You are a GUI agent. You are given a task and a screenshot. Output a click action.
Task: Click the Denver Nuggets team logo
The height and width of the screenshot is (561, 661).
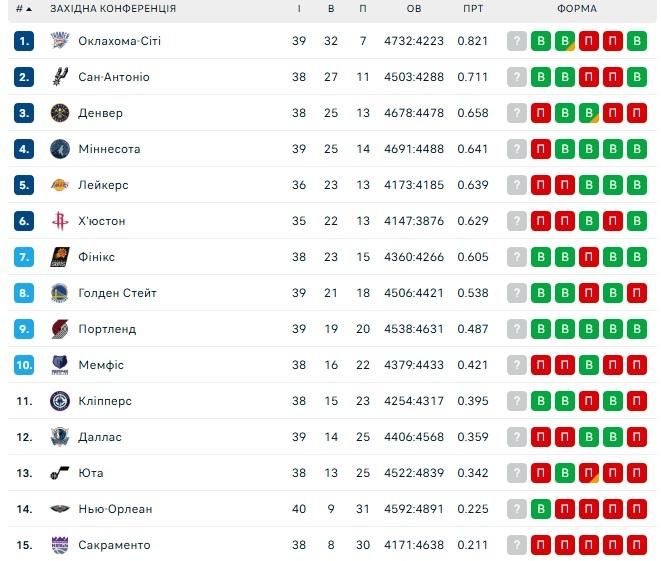tap(59, 113)
